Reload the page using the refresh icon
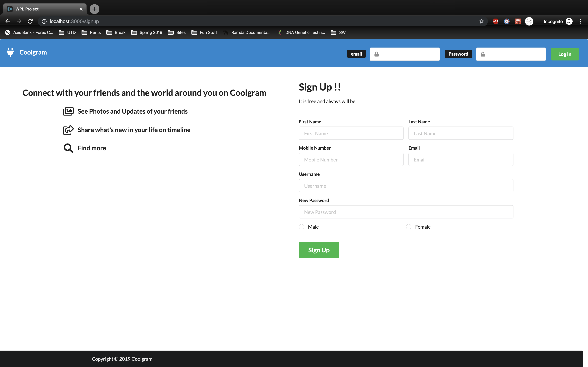 point(30,21)
